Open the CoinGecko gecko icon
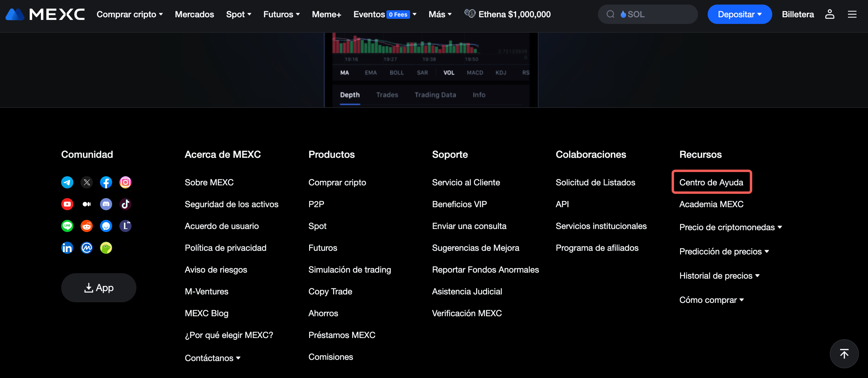Viewport: 868px width, 378px height. [106, 248]
